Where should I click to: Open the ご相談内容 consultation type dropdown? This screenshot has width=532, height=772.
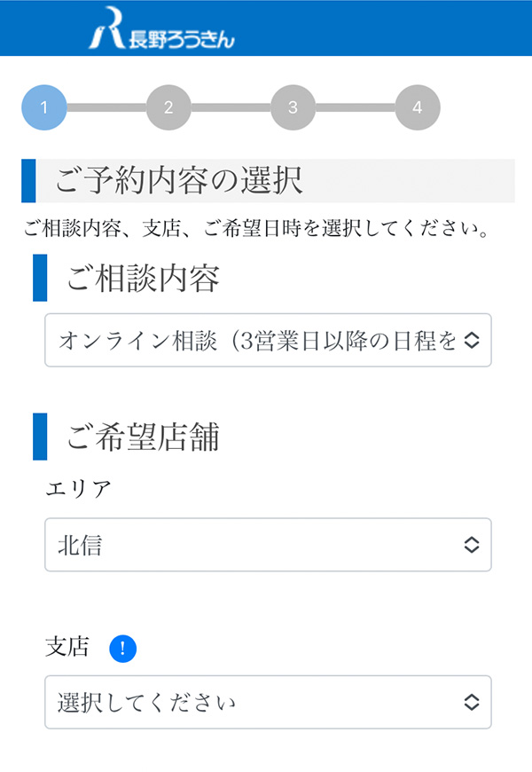[257, 340]
